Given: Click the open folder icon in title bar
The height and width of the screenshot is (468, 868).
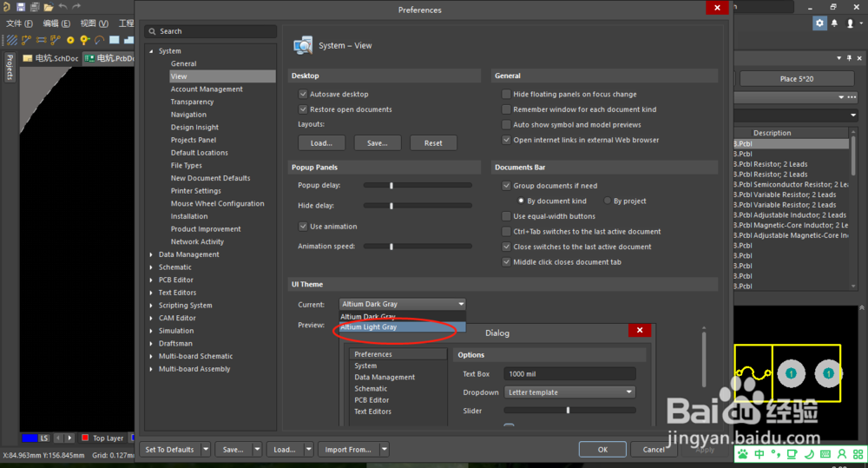Looking at the screenshot, I should click(x=49, y=7).
